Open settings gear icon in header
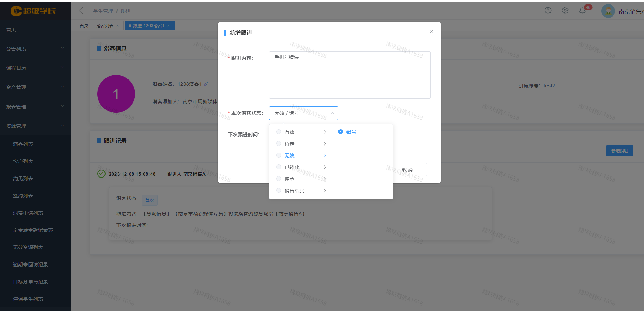Screen dimensions: 644x311 [565, 10]
